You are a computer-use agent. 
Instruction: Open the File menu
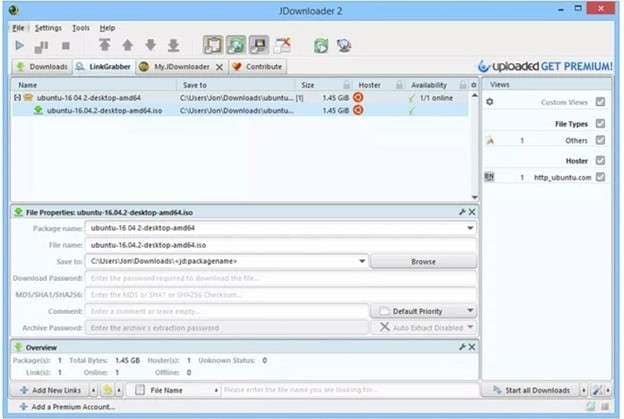18,28
